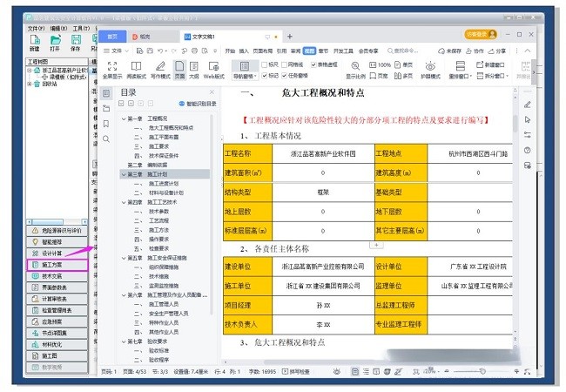Toggle the 标尺 ruler checkbox
This screenshot has width=566, height=392.
[264, 64]
